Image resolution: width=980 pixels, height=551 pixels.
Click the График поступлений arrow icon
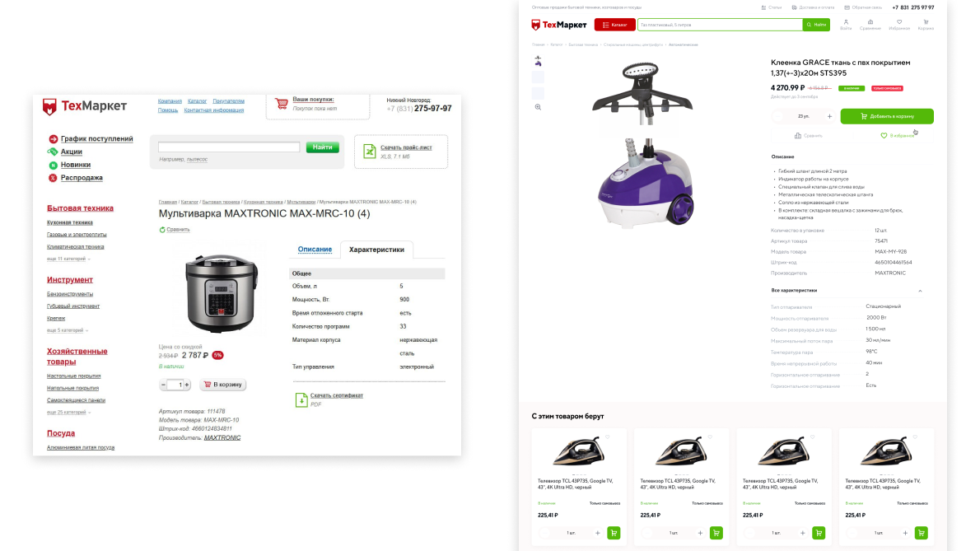point(54,138)
